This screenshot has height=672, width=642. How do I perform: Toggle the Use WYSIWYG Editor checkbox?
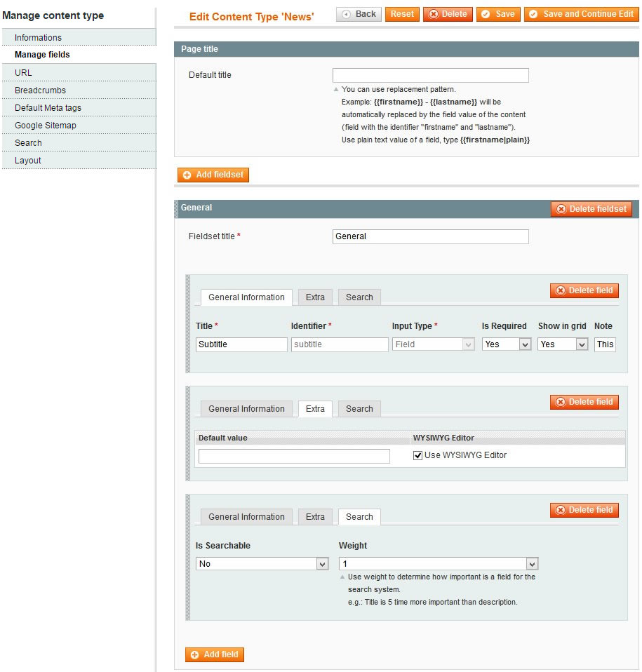[x=417, y=455]
